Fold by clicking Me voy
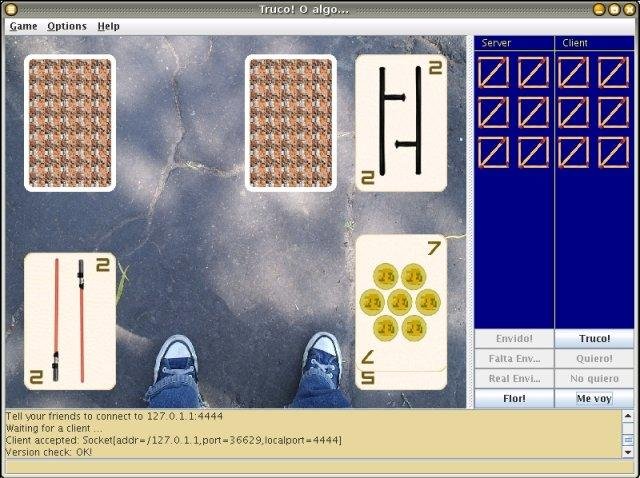Image resolution: width=640 pixels, height=478 pixels. click(594, 398)
